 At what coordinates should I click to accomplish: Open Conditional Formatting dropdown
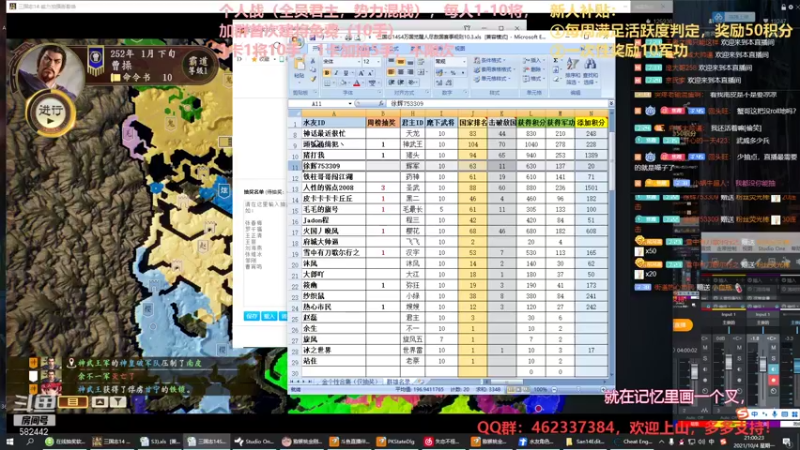point(492,60)
